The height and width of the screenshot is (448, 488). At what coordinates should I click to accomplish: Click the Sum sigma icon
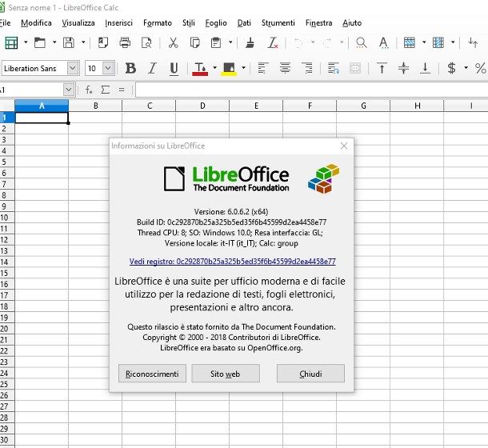click(x=106, y=90)
